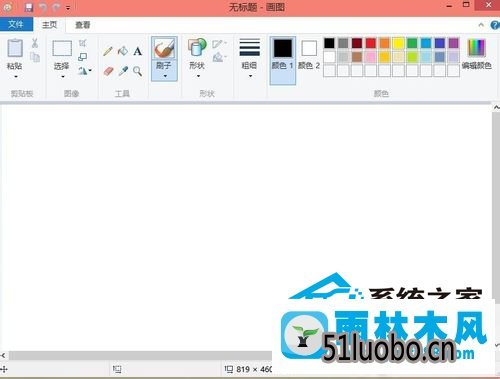Select the Fill with color bucket tool

[123, 51]
